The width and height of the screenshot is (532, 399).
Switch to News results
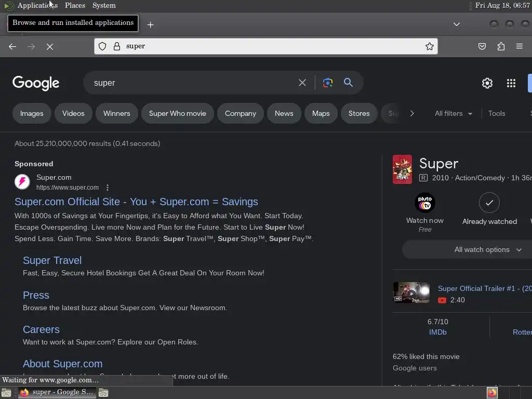click(x=284, y=113)
